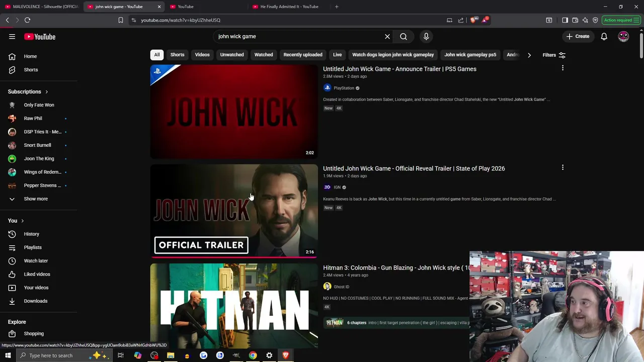The height and width of the screenshot is (362, 644).
Task: Go back with the browser back arrow
Action: [x=7, y=20]
